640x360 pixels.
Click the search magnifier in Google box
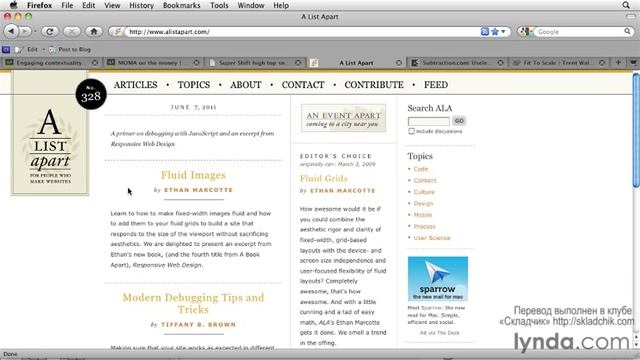[627, 31]
